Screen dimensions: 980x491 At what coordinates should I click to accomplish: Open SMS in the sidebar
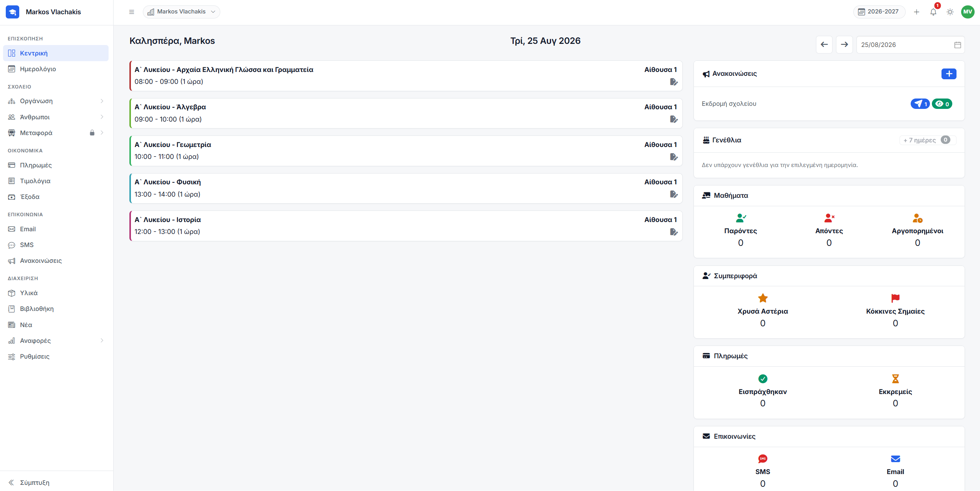click(56, 245)
